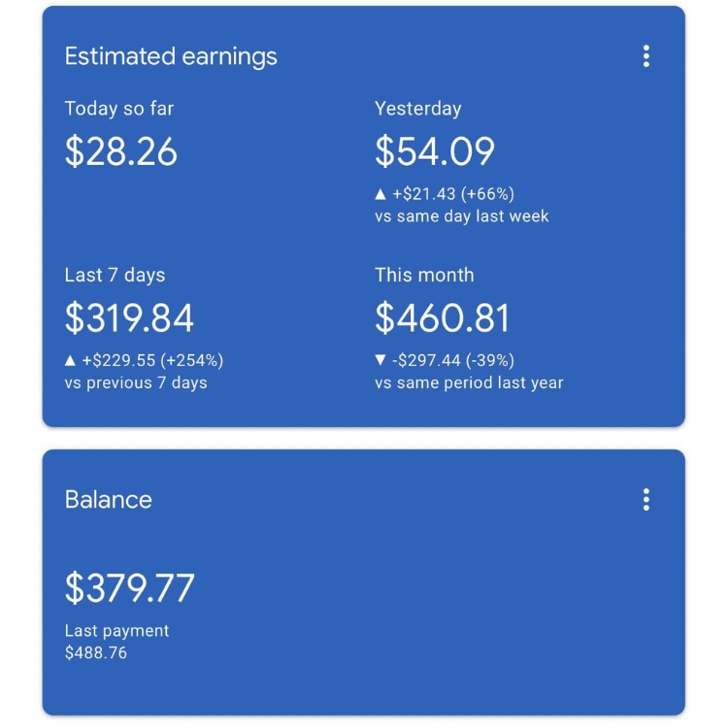This screenshot has width=728, height=728.
Task: Click the Today so far label
Action: 118,109
